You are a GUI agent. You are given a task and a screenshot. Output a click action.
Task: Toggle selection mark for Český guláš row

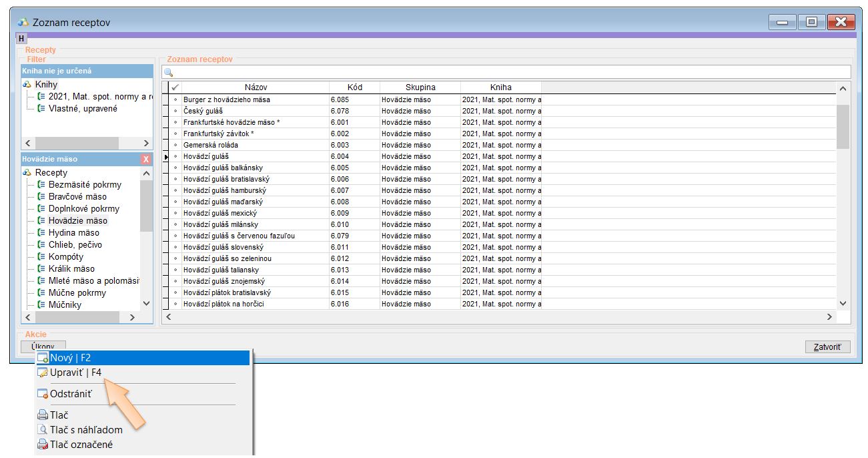point(175,111)
